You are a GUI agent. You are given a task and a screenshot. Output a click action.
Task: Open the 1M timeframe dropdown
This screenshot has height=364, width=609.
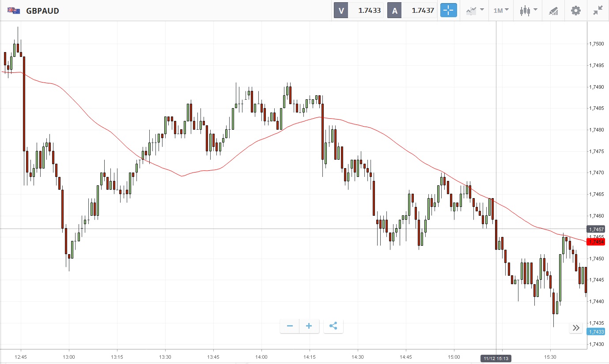[501, 11]
